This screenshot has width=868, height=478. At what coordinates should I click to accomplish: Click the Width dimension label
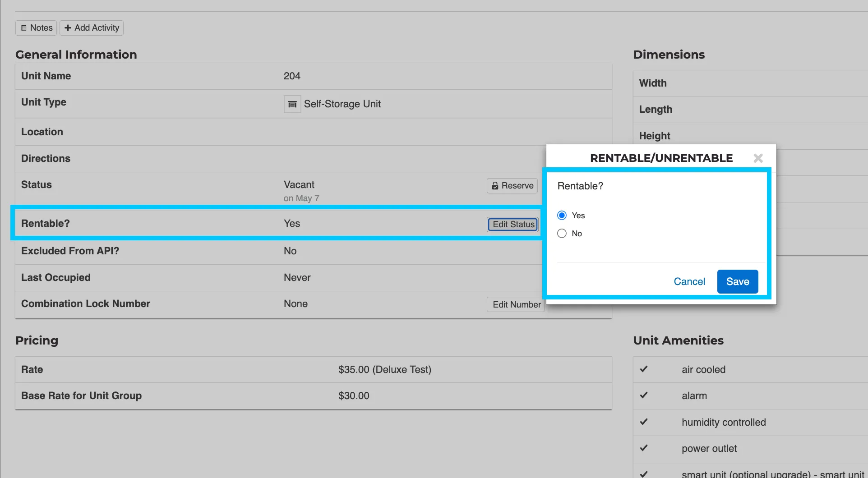coord(653,83)
